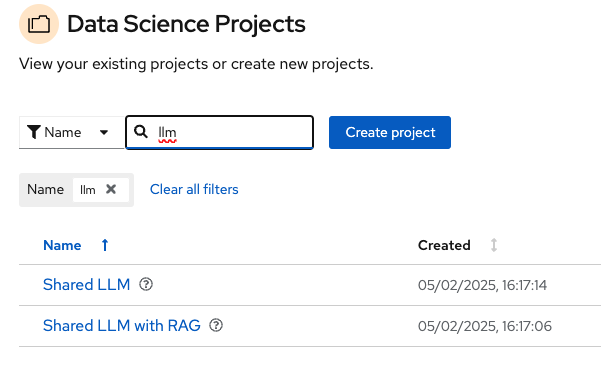Screen dimensions: 601x368
Task: Sort the table by Name header
Action: click(x=62, y=245)
